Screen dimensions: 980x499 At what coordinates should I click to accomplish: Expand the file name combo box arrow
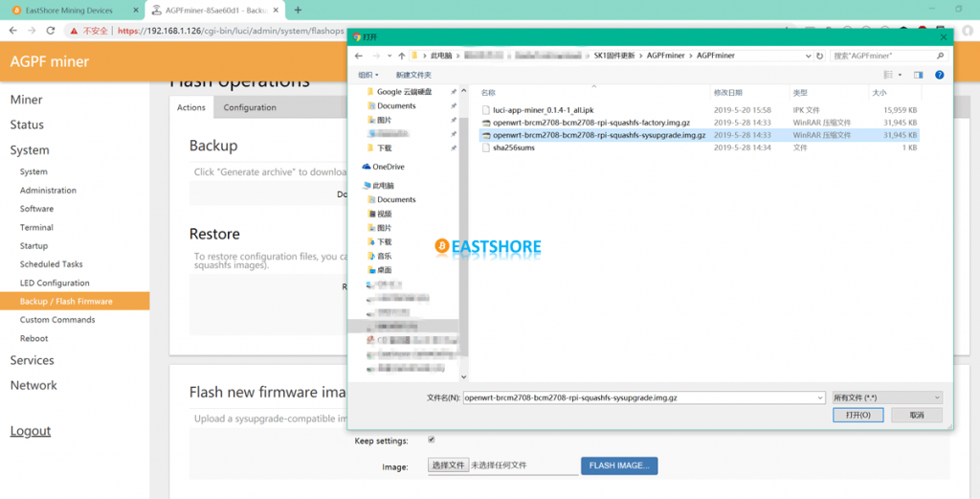click(x=820, y=397)
